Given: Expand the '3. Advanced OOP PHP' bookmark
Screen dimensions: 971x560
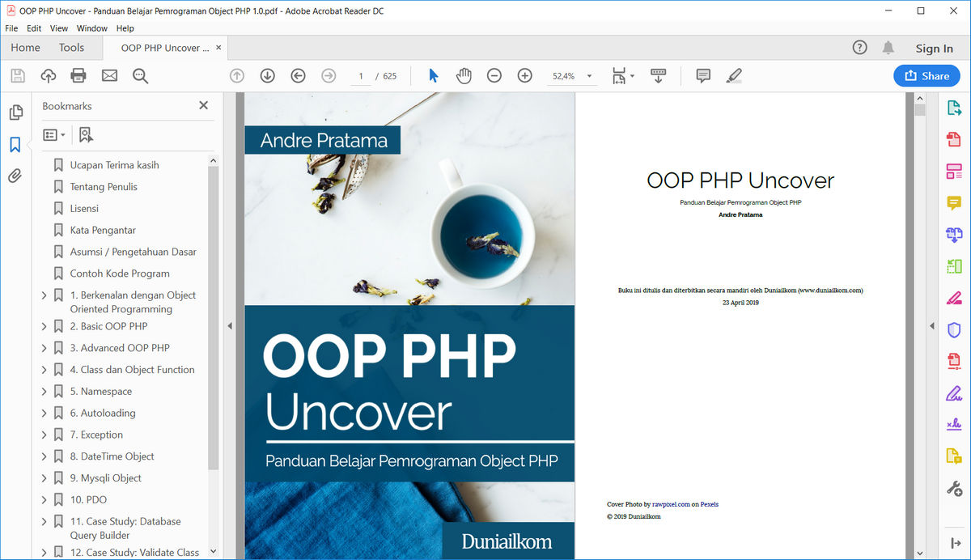Looking at the screenshot, I should 45,349.
